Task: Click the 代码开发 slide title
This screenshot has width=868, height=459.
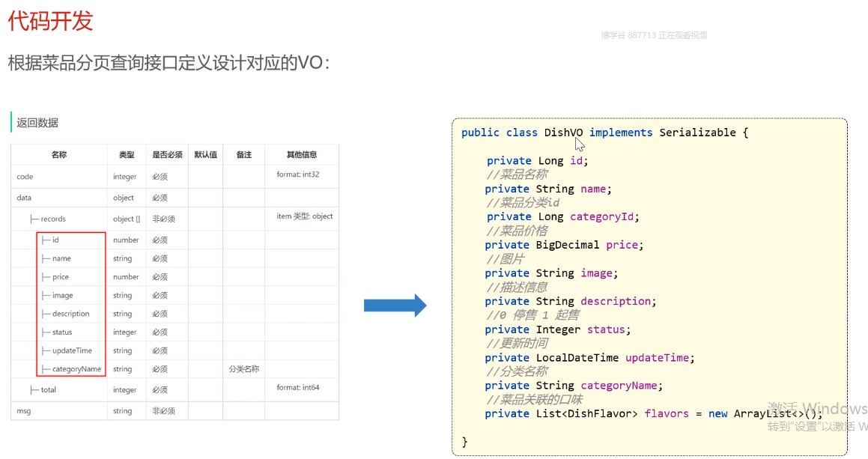Action: coord(50,20)
